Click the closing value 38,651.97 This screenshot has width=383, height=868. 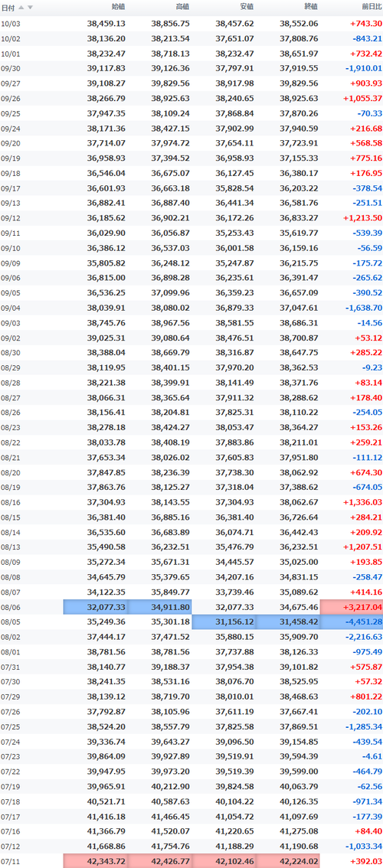pyautogui.click(x=300, y=54)
